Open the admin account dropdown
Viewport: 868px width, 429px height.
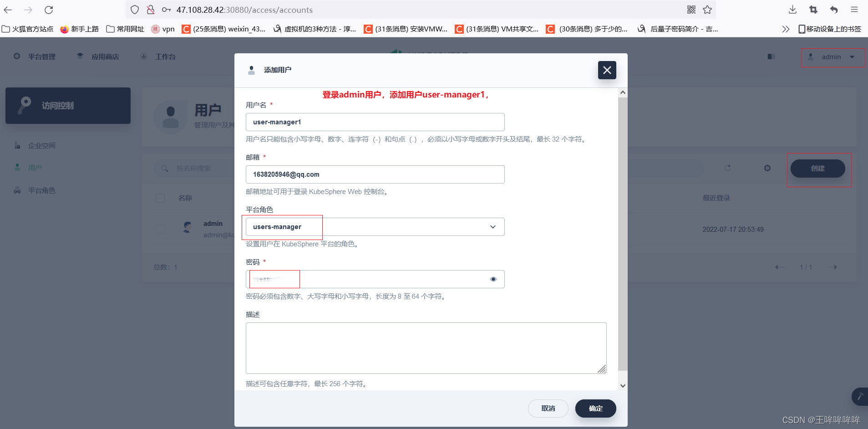point(832,57)
